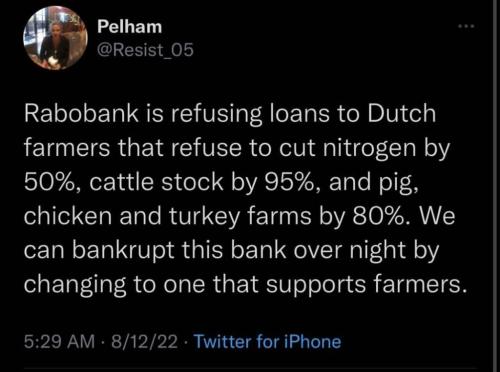Click the word changing in the tweet
This screenshot has width=500, height=372.
(75, 285)
